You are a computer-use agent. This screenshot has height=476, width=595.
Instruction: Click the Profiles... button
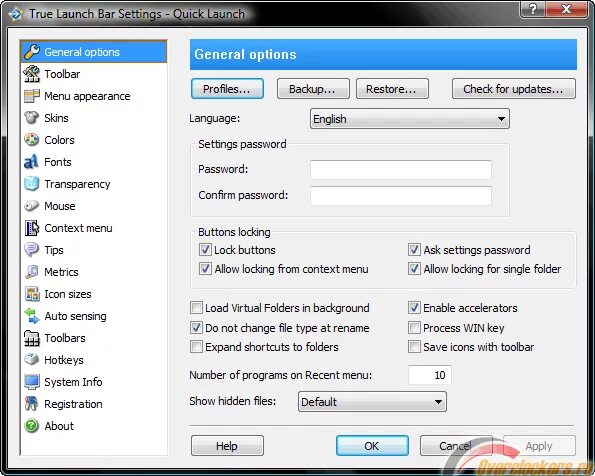227,89
